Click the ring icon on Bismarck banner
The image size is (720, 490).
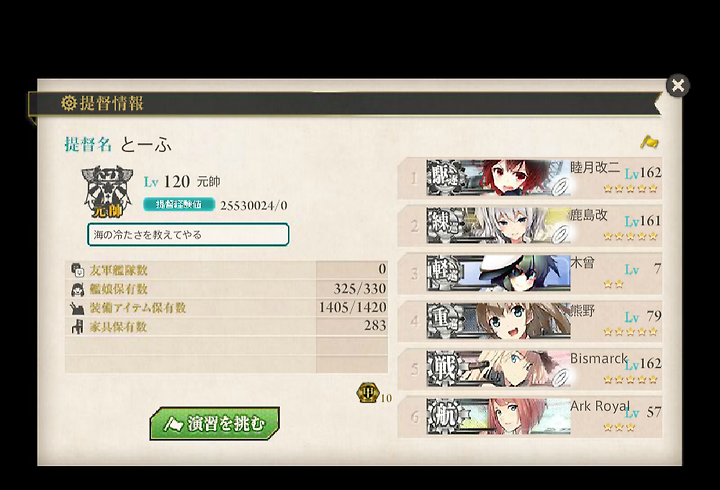tap(560, 377)
